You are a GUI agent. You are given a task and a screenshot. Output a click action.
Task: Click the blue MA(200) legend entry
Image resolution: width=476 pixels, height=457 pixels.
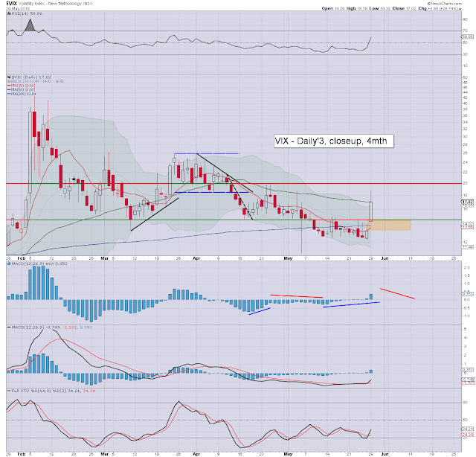pos(22,94)
